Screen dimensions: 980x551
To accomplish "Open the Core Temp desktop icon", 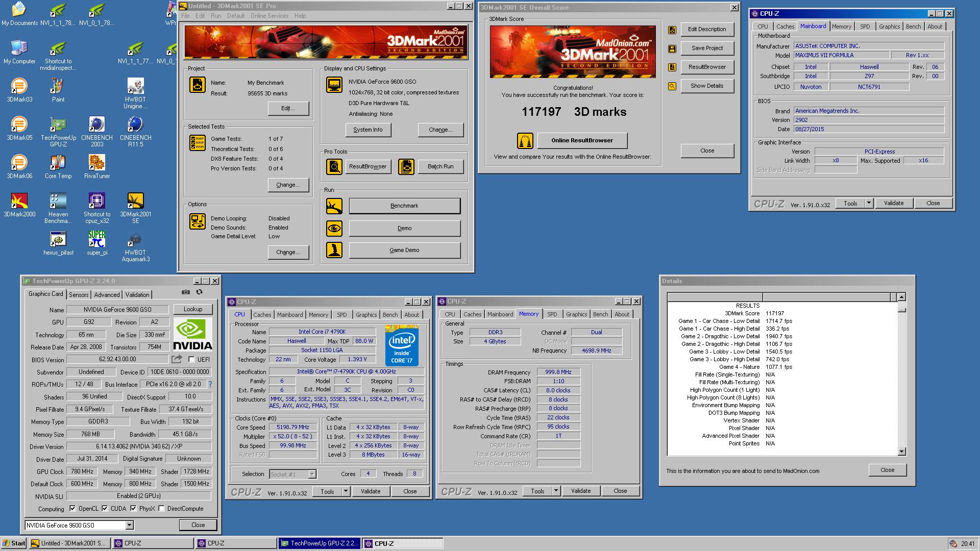I will [x=58, y=166].
